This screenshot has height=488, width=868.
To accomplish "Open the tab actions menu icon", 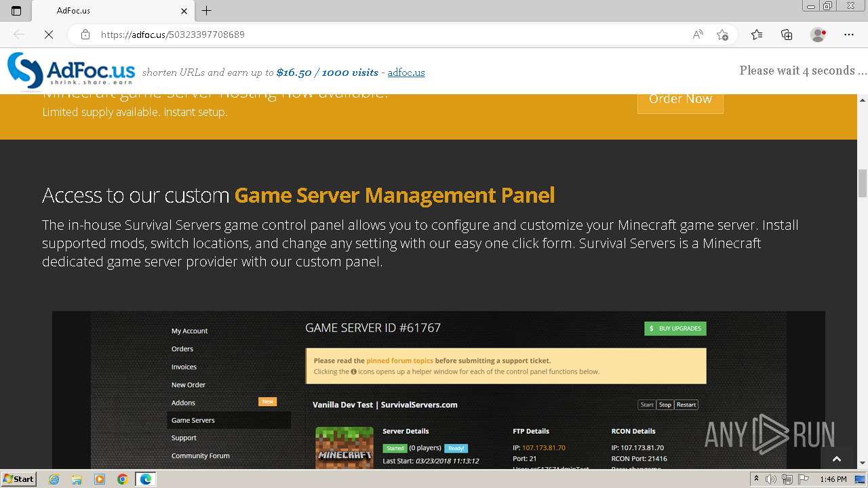I will tap(16, 10).
